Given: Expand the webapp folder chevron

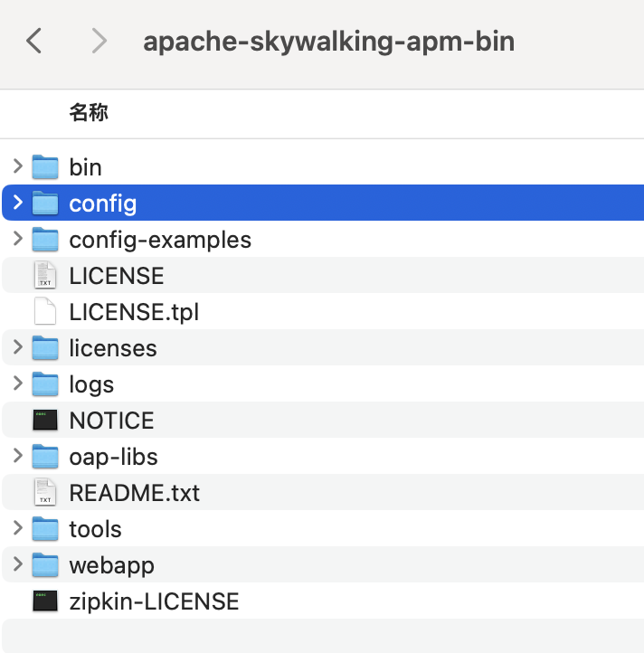Looking at the screenshot, I should pyautogui.click(x=17, y=564).
